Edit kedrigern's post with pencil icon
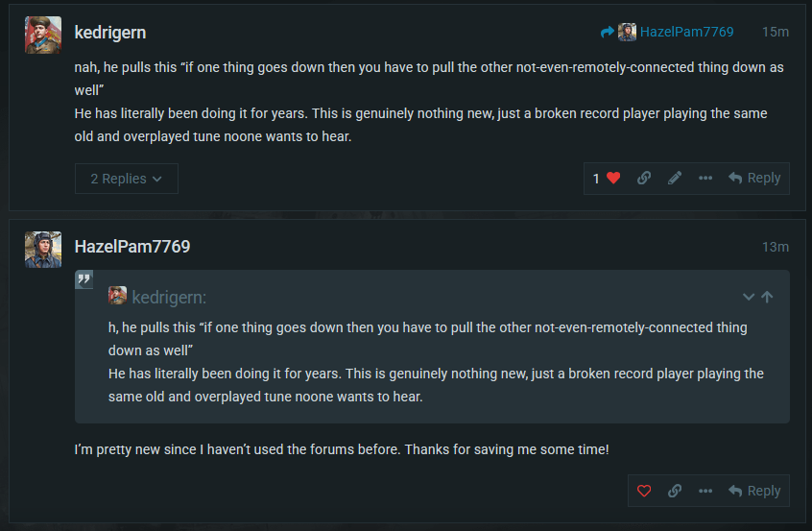This screenshot has height=531, width=812. point(674,179)
